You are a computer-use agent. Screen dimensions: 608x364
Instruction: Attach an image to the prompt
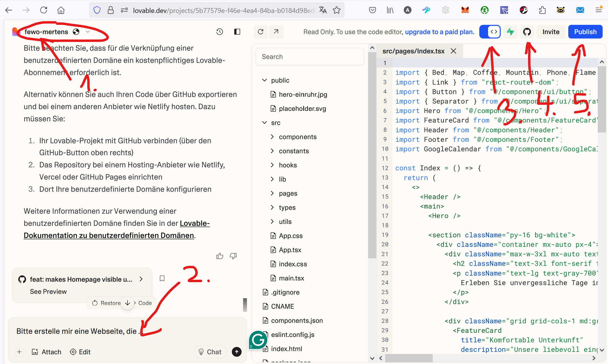click(46, 352)
